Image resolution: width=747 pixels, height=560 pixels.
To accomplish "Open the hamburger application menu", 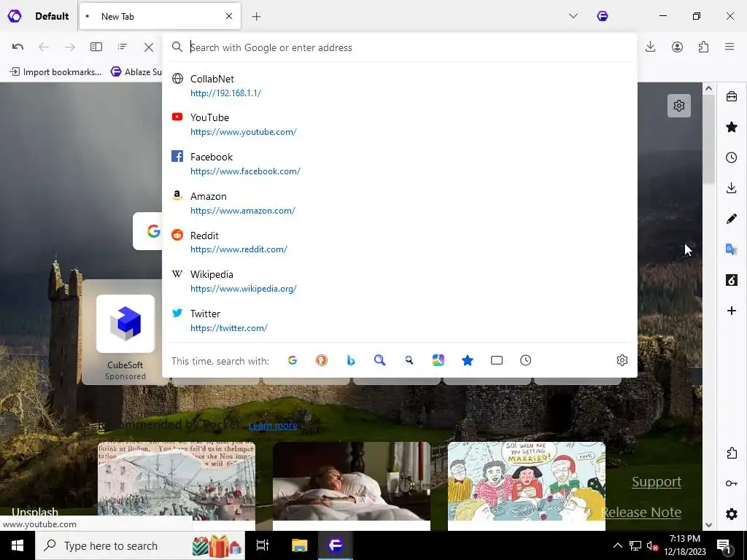I will (729, 47).
